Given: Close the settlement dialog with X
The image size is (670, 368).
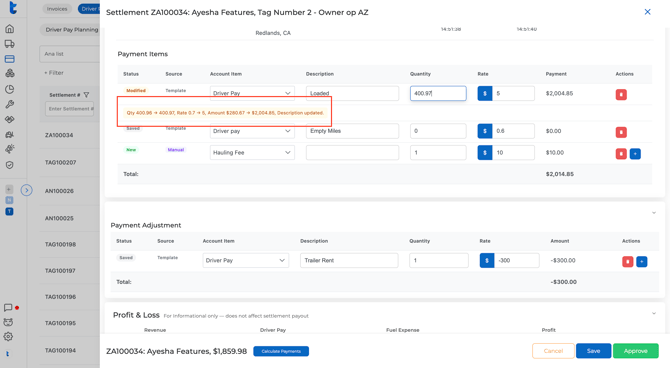Looking at the screenshot, I should coord(647,12).
